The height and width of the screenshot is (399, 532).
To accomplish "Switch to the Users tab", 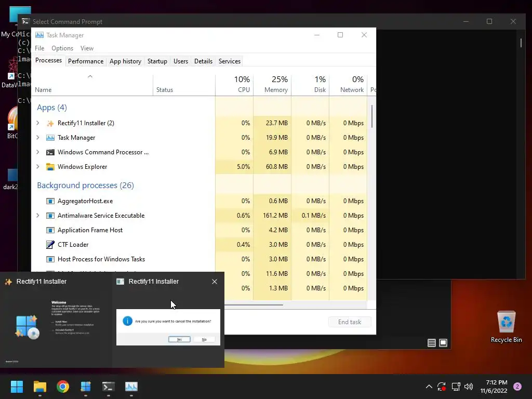I will 180,61.
